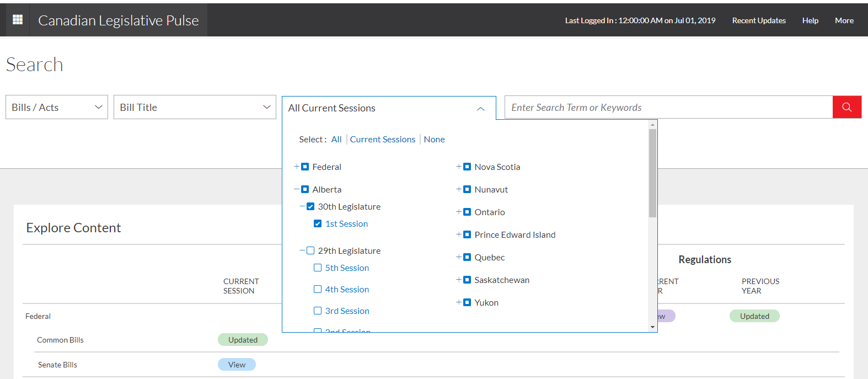Click the Current Sessions select link
Screen dimensions: 868x379
382,140
